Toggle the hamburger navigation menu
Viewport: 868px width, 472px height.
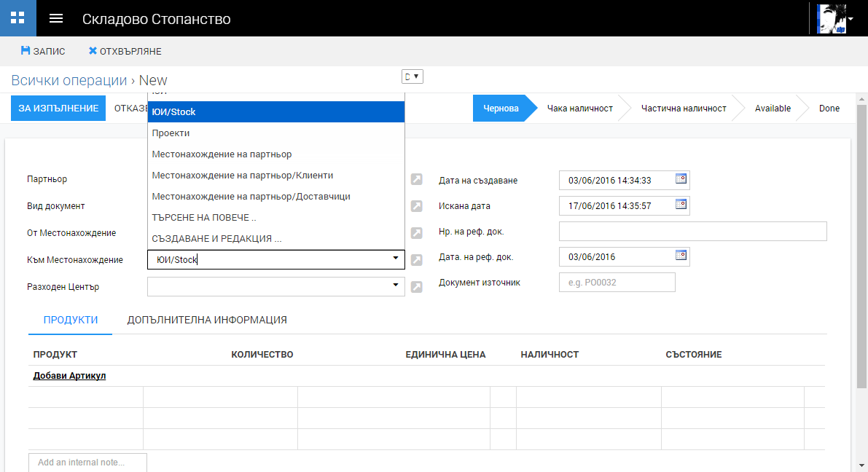[x=56, y=18]
